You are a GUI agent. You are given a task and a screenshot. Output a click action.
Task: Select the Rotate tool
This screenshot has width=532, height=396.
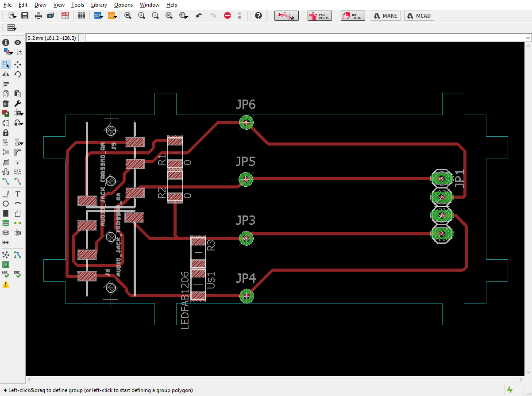(18, 74)
